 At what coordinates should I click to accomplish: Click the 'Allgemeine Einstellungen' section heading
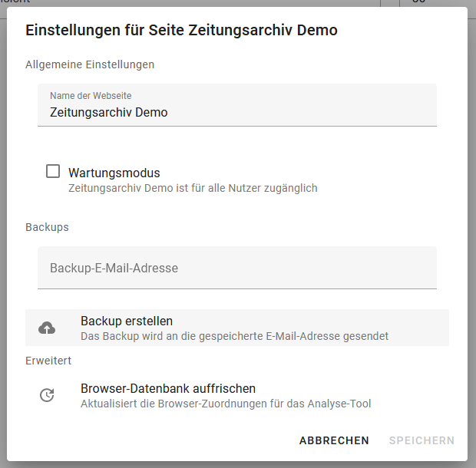[x=90, y=64]
